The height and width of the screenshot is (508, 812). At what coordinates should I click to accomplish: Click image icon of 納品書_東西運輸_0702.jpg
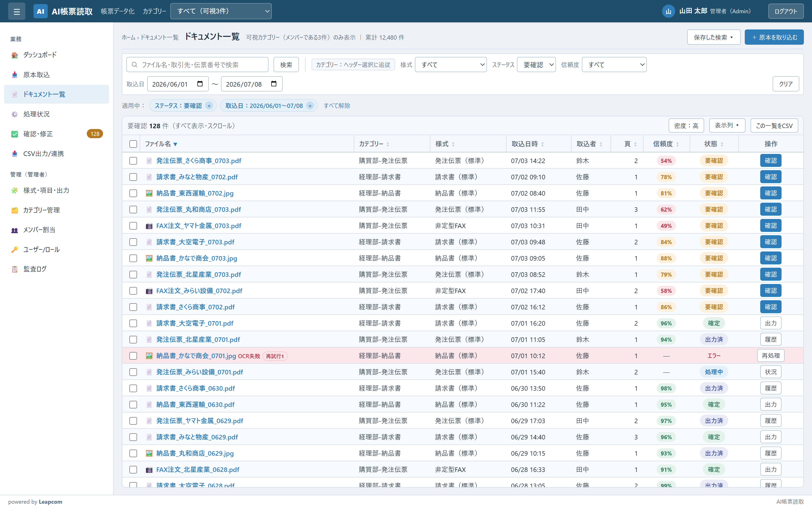pyautogui.click(x=149, y=193)
